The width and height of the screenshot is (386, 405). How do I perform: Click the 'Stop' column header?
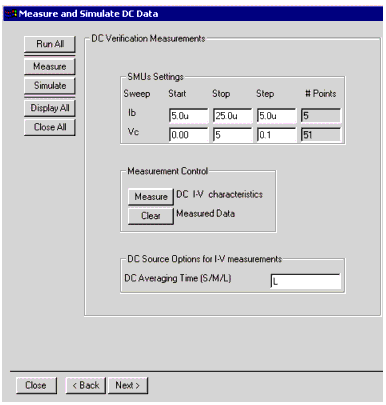(x=221, y=94)
